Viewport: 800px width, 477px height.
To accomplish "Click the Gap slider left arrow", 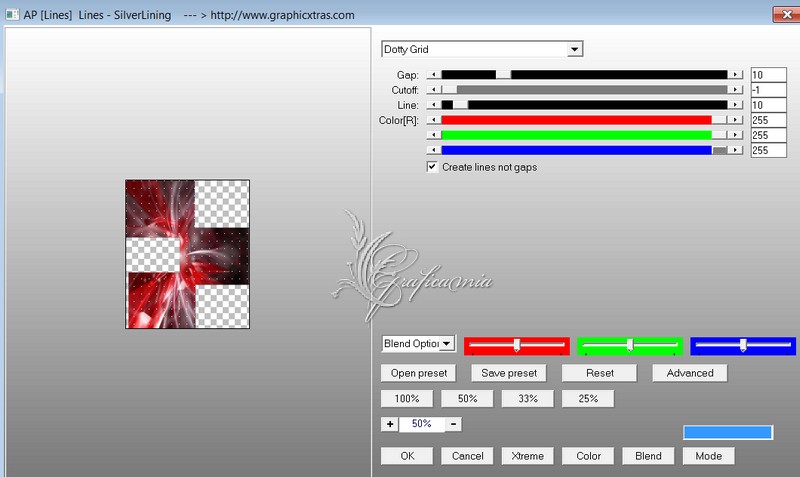I will pyautogui.click(x=434, y=74).
